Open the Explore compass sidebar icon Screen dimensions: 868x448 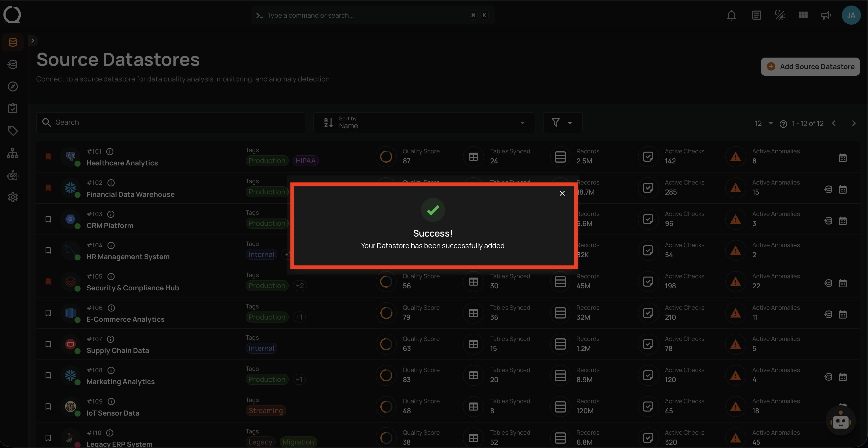(13, 86)
